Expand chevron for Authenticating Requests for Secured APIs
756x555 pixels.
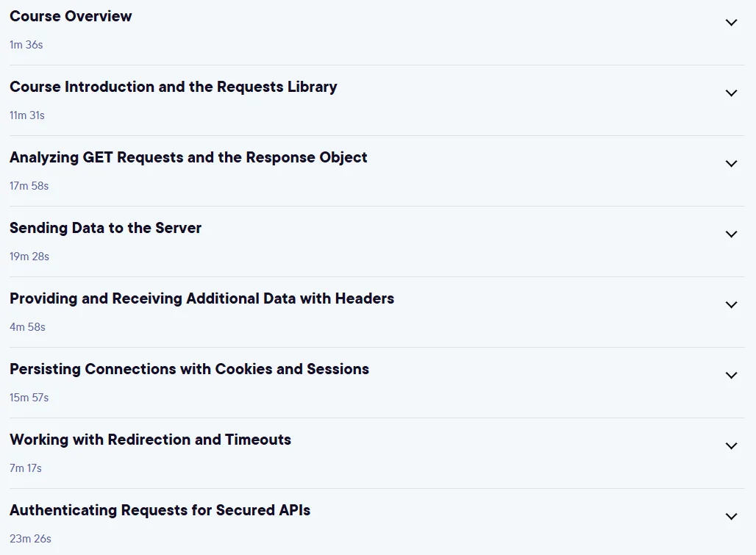(732, 517)
